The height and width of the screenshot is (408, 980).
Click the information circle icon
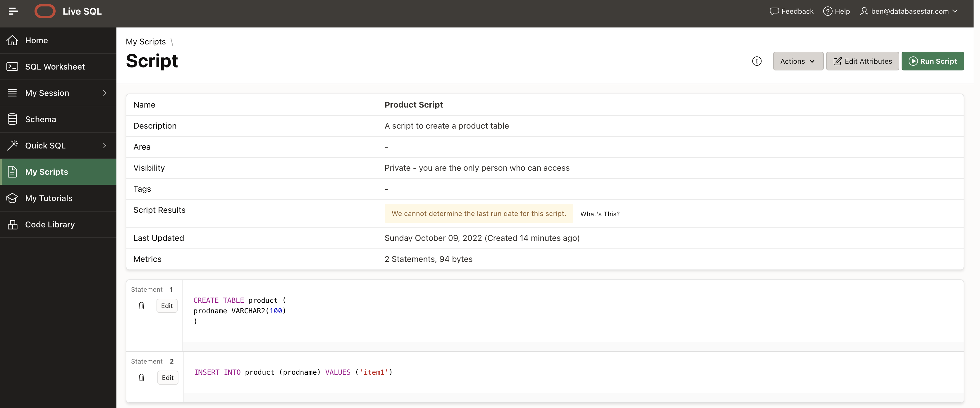click(x=757, y=61)
